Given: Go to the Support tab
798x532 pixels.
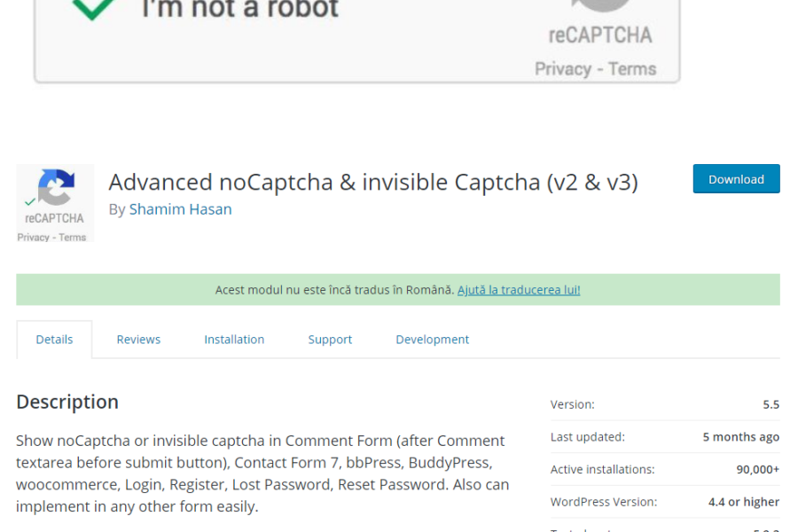Looking at the screenshot, I should pyautogui.click(x=330, y=340).
